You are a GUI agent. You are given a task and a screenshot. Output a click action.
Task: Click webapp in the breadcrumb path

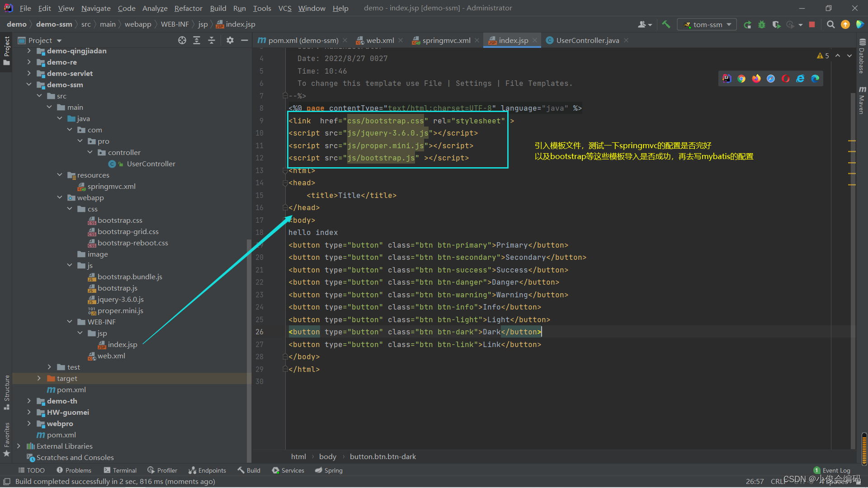pyautogui.click(x=138, y=24)
